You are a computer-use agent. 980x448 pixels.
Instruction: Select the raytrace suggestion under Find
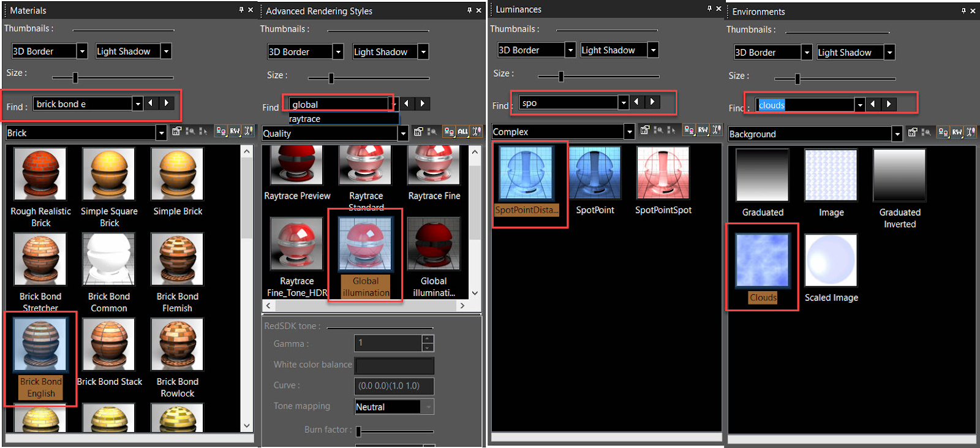(x=344, y=119)
